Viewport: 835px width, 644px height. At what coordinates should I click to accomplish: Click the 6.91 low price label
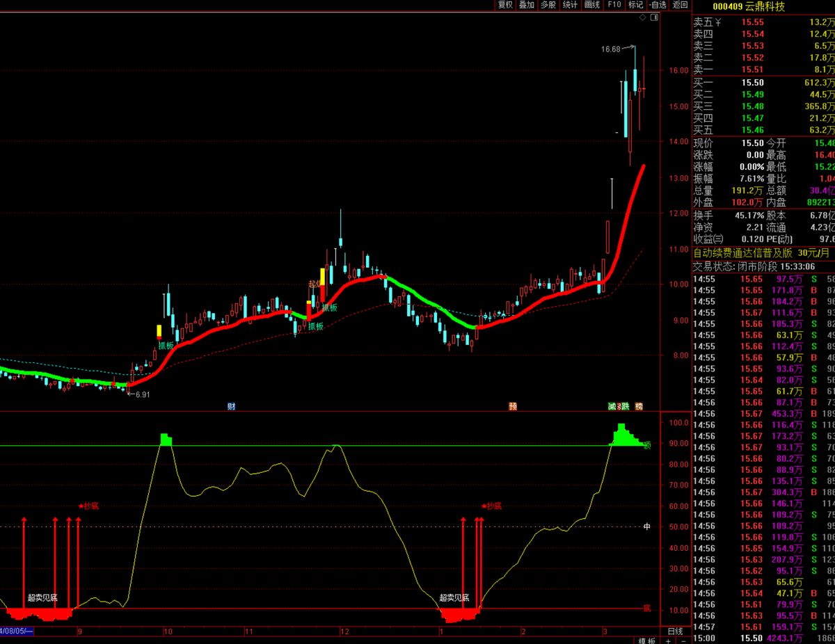coord(141,395)
